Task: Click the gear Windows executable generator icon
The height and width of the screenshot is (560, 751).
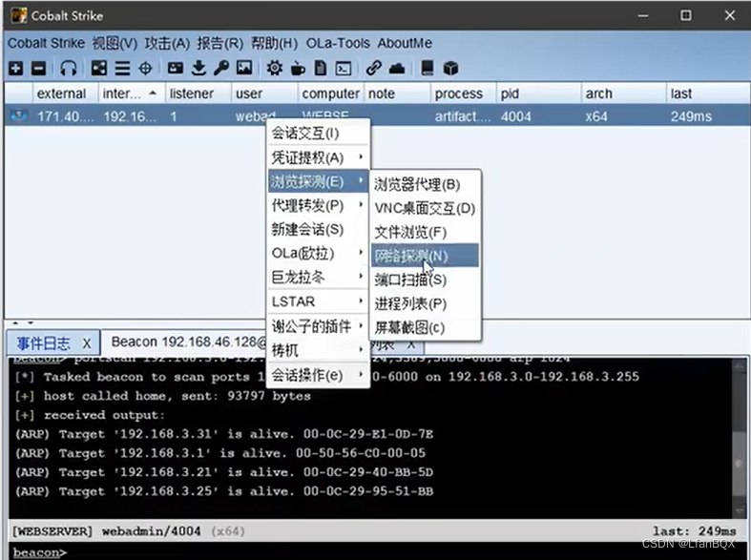Action: [275, 69]
